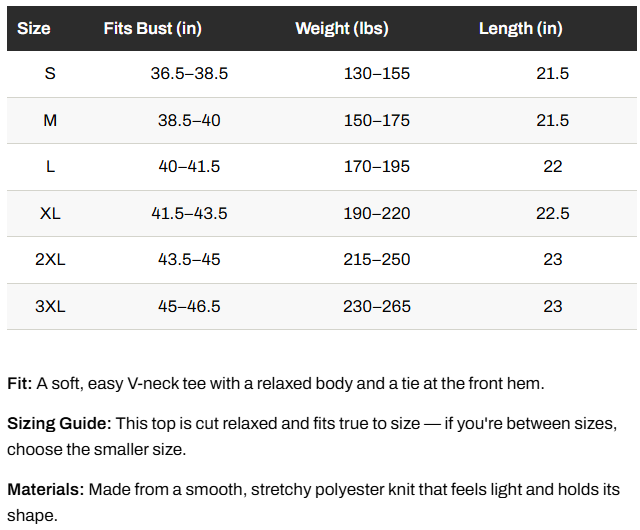Click the Weight (lbs) column header
The image size is (640, 530).
point(342,29)
